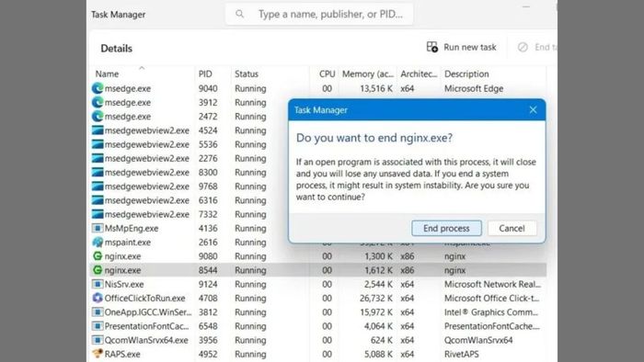Screen dimensions: 644x362
Task: Select the RAPS.exe process name
Action: point(122,354)
